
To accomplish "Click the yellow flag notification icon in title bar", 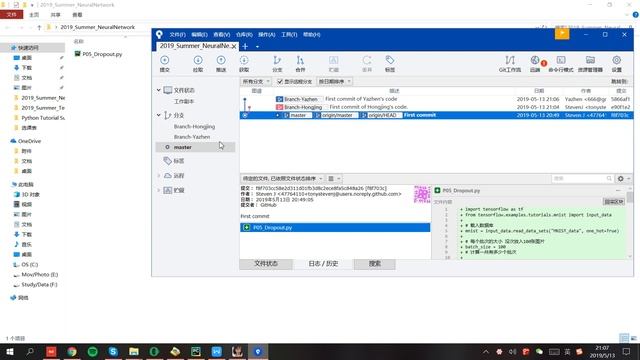I will [562, 33].
